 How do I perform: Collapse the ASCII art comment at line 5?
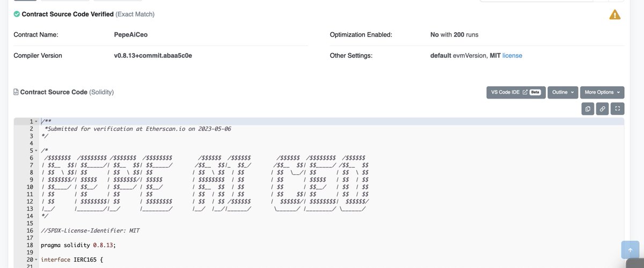36,151
